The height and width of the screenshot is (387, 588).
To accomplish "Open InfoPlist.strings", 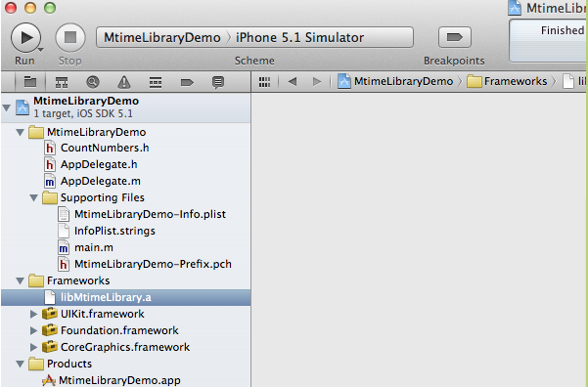I will pos(114,231).
